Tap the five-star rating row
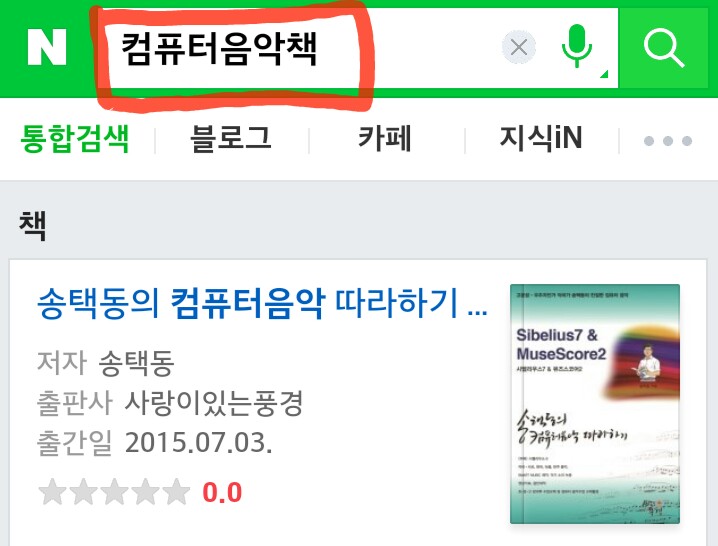This screenshot has width=718, height=546. 114,492
